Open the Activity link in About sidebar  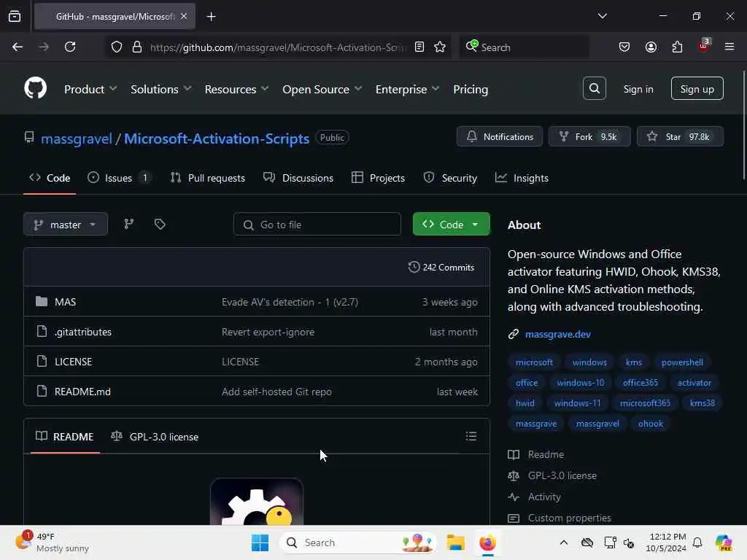pos(544,497)
